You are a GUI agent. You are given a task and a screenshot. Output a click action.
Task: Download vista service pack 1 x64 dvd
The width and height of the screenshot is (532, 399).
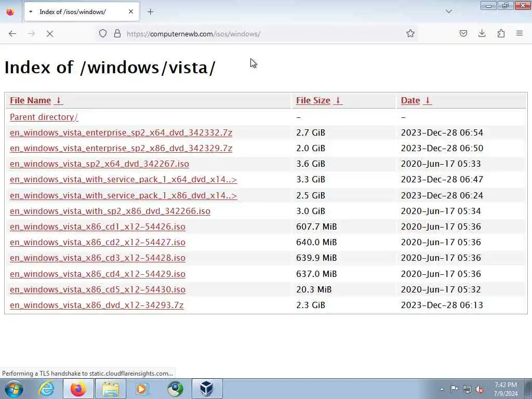click(124, 179)
